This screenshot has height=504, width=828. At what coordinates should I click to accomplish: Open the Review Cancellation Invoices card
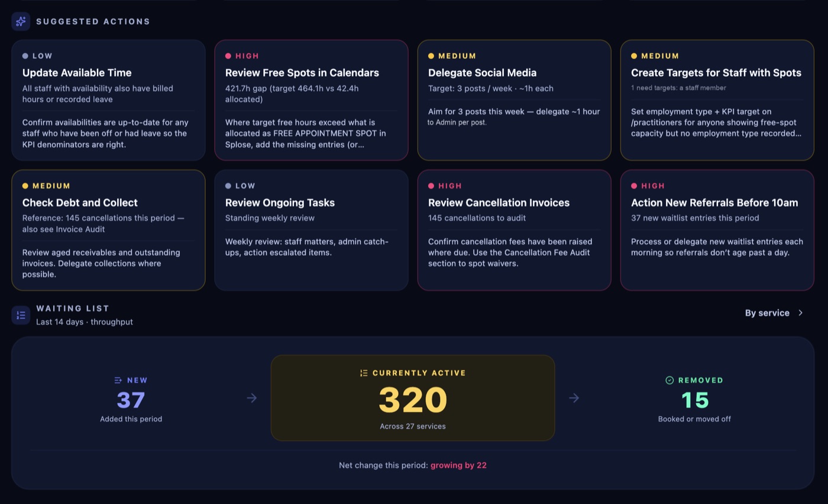point(514,230)
